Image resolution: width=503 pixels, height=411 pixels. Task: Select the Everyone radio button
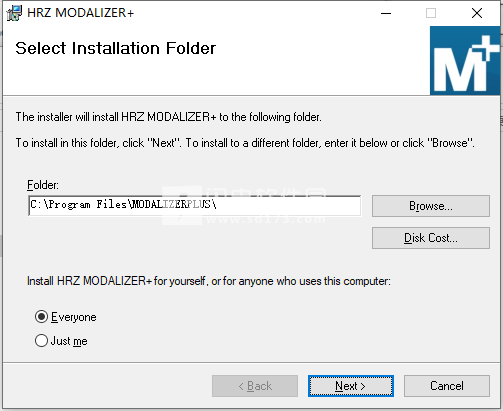click(41, 317)
